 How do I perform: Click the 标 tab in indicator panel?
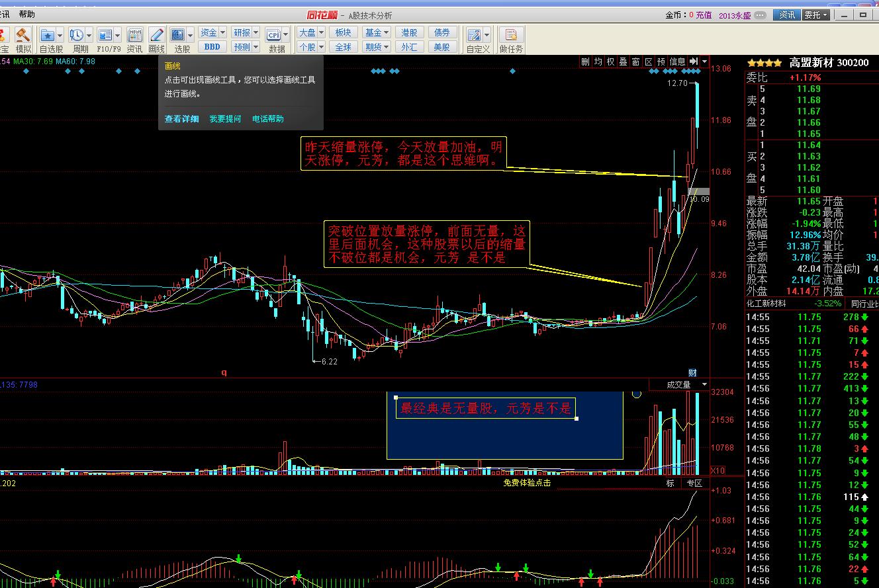tap(670, 483)
